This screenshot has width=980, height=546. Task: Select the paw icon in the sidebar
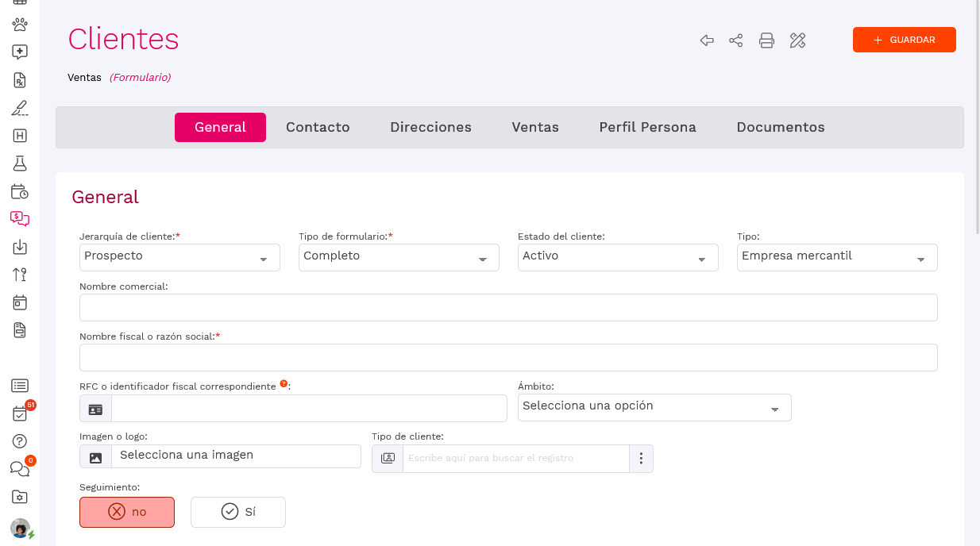pos(19,25)
